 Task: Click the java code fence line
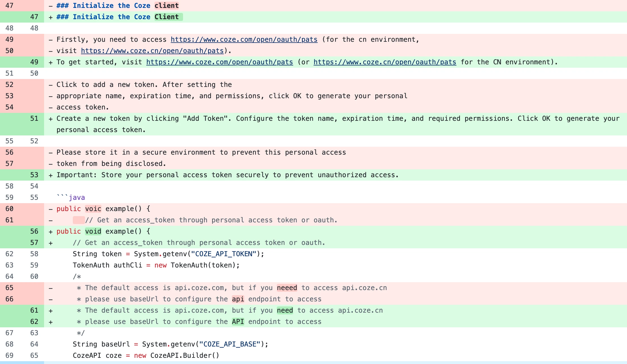click(x=71, y=198)
